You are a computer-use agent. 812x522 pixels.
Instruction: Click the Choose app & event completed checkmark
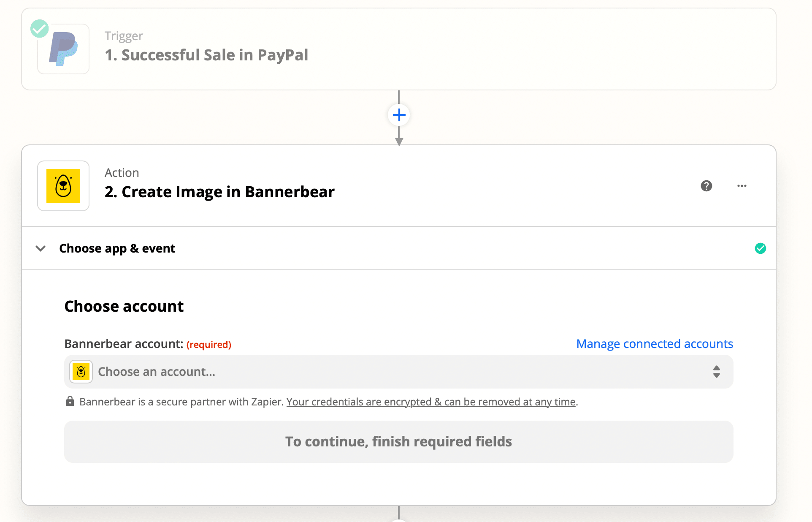760,248
